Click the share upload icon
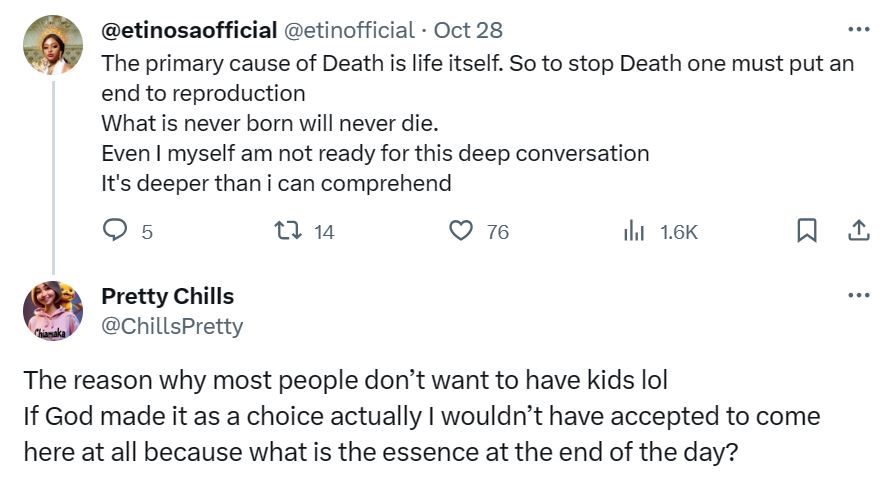This screenshot has height=481, width=889. (x=858, y=231)
